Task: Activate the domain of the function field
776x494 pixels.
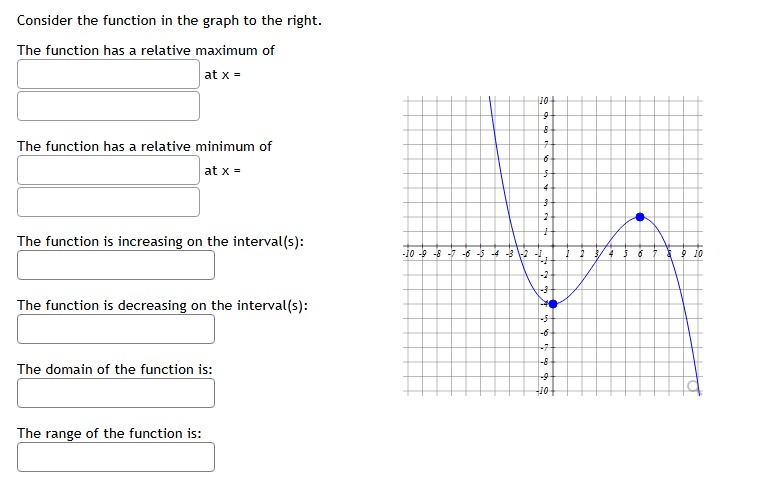Action: [116, 393]
